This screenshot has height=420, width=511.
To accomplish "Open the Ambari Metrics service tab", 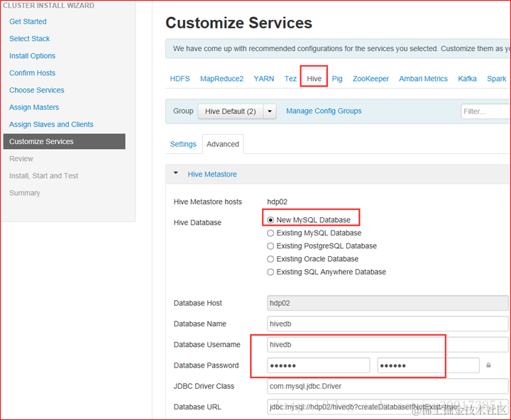I will pyautogui.click(x=423, y=79).
